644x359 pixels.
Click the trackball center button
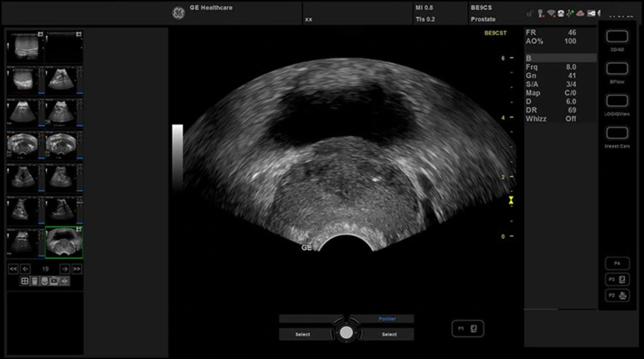[346, 332]
